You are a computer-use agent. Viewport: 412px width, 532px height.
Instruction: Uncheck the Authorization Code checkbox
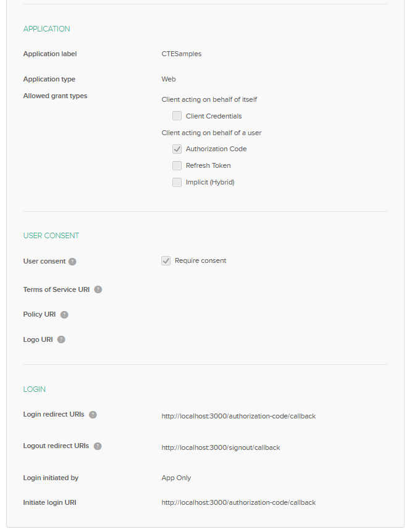(177, 149)
